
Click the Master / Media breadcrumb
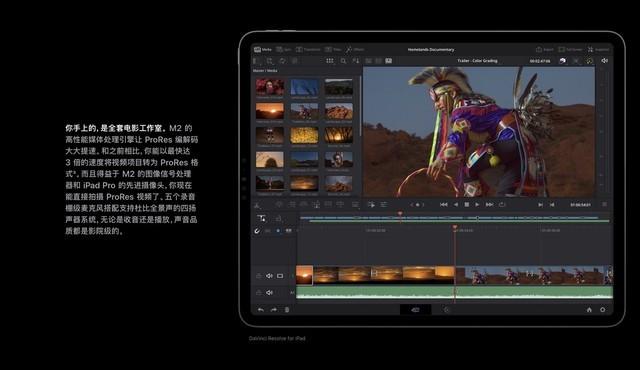pos(265,71)
